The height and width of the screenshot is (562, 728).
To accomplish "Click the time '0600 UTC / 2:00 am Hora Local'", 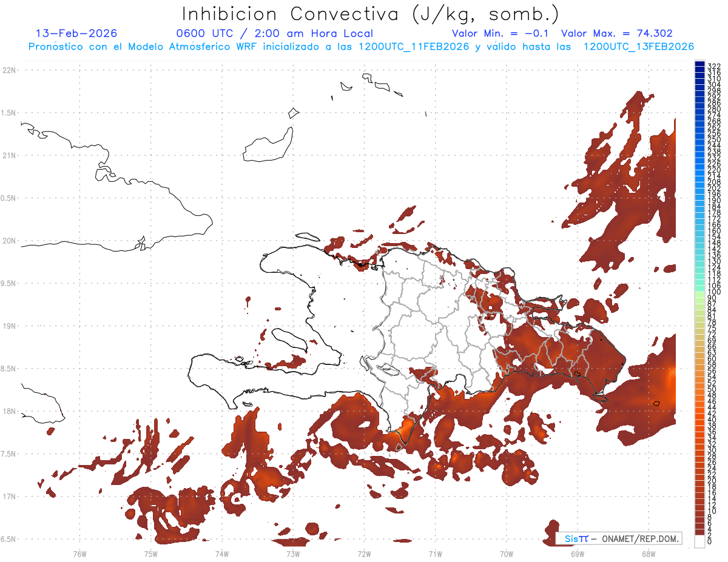I will tap(274, 33).
